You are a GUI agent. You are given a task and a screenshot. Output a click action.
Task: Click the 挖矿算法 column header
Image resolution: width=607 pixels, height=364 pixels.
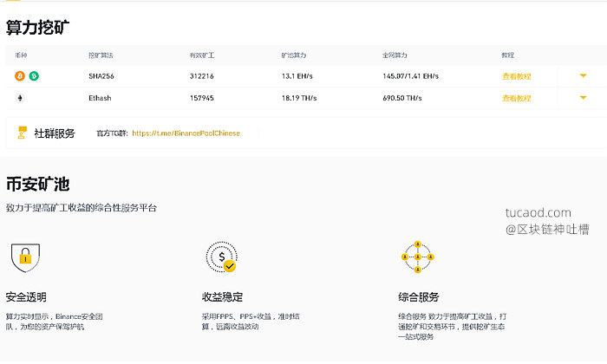tap(101, 55)
